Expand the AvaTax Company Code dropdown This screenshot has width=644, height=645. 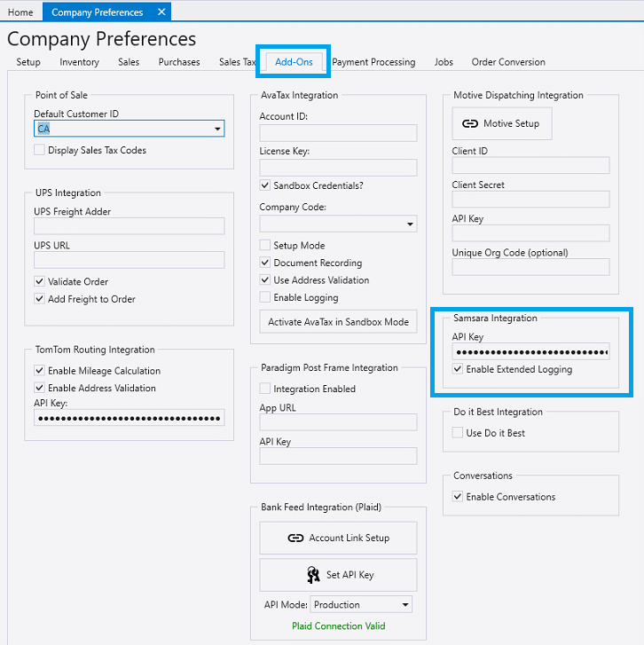click(x=410, y=224)
